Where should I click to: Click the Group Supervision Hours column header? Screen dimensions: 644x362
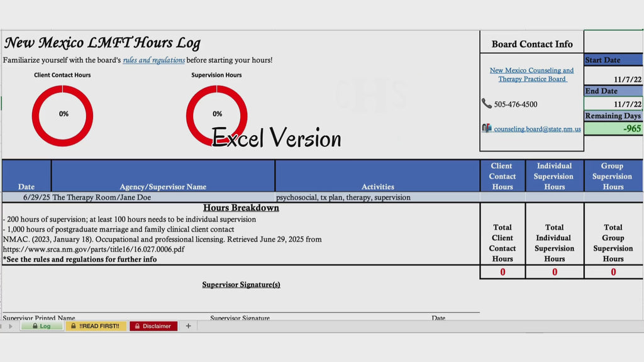(x=613, y=176)
